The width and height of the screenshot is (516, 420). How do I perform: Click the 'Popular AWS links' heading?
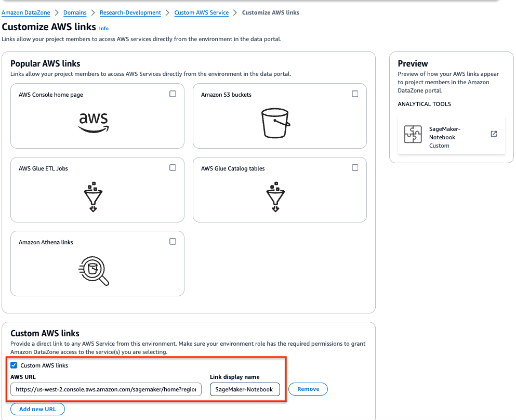[x=45, y=63]
